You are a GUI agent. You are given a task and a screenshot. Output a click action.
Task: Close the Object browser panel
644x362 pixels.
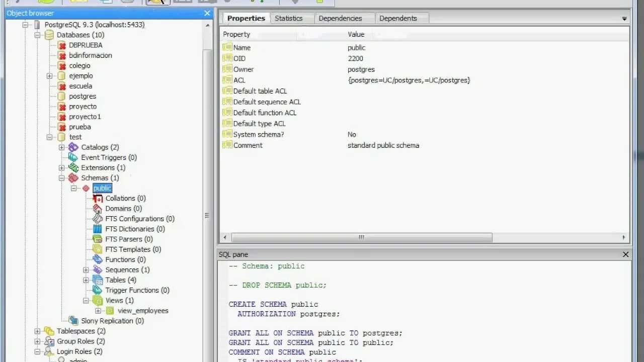pos(207,13)
